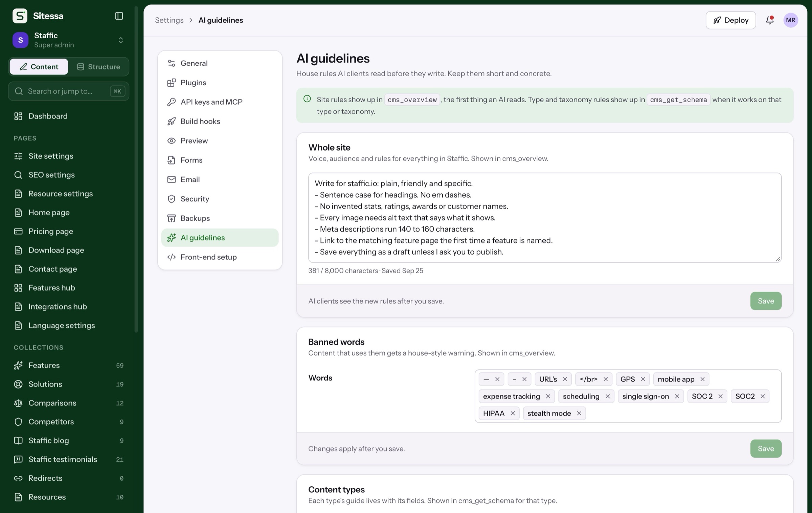Remove the mobile app tag

(702, 379)
